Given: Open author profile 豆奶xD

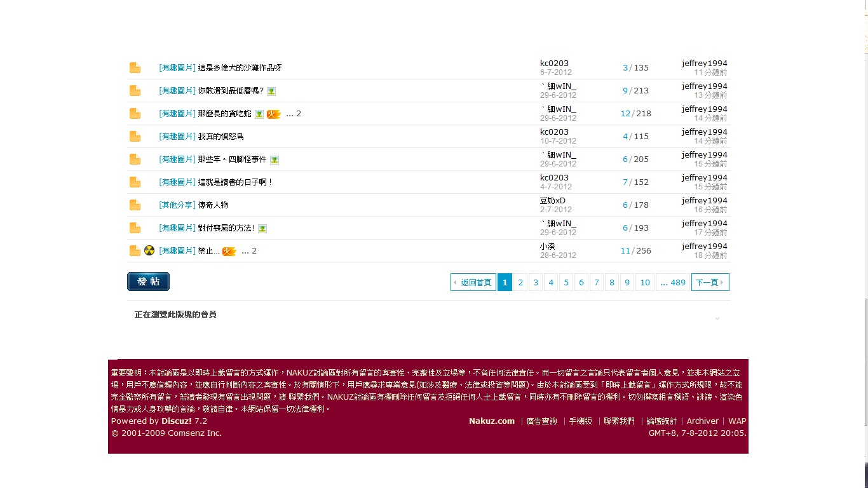Looking at the screenshot, I should (552, 201).
